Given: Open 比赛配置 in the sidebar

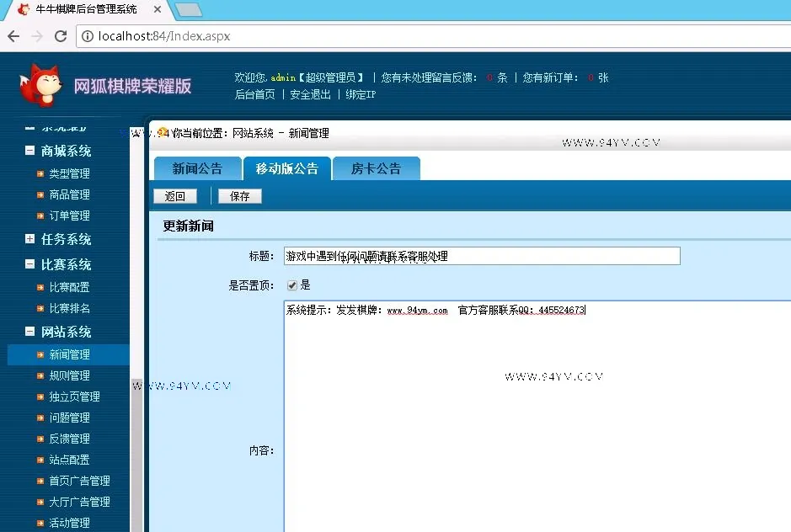Looking at the screenshot, I should coord(70,287).
